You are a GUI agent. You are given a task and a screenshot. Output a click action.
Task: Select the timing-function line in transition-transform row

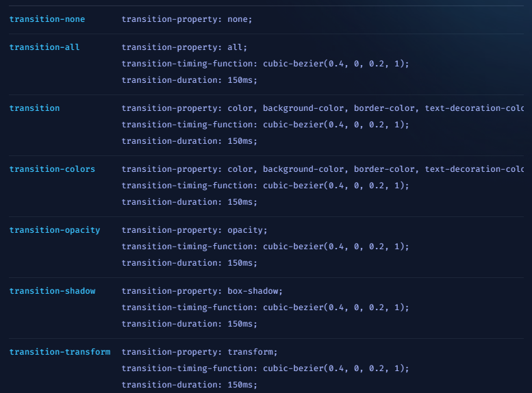click(x=265, y=368)
